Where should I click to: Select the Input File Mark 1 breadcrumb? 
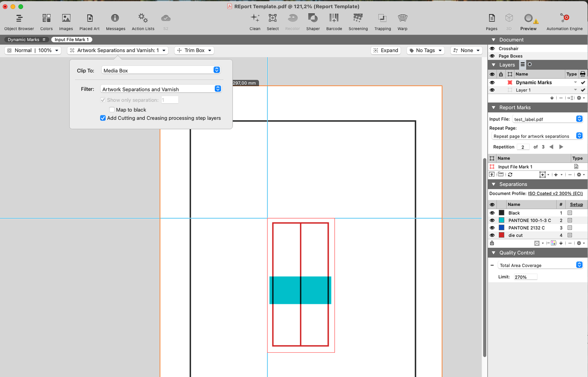(72, 40)
